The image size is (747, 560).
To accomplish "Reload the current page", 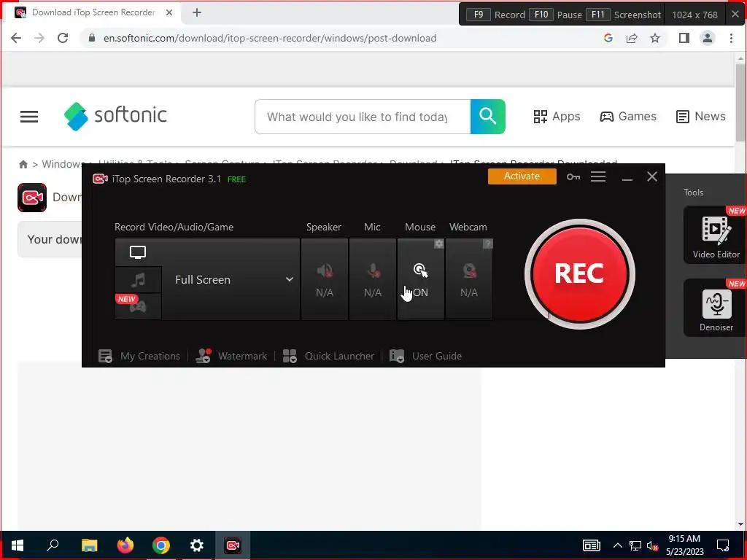I will [x=63, y=38].
